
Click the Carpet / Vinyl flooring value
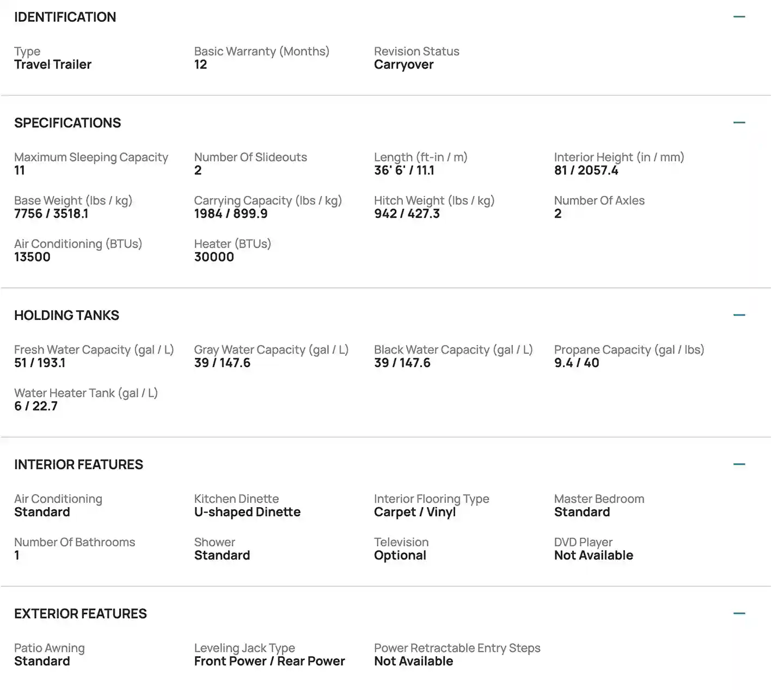pos(415,512)
